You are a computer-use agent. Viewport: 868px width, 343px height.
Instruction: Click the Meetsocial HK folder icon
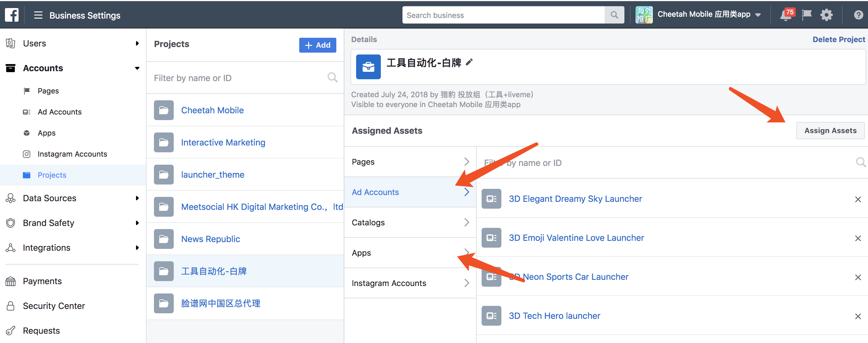pyautogui.click(x=164, y=206)
